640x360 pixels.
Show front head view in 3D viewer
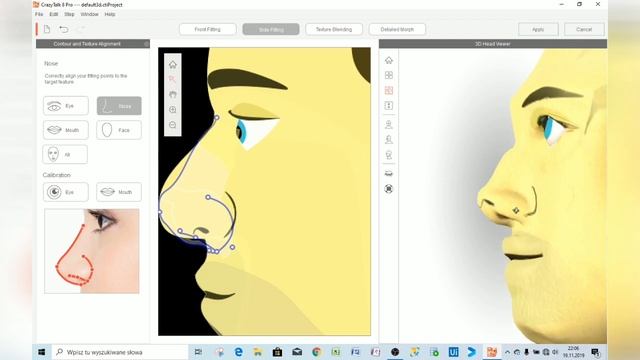(389, 124)
